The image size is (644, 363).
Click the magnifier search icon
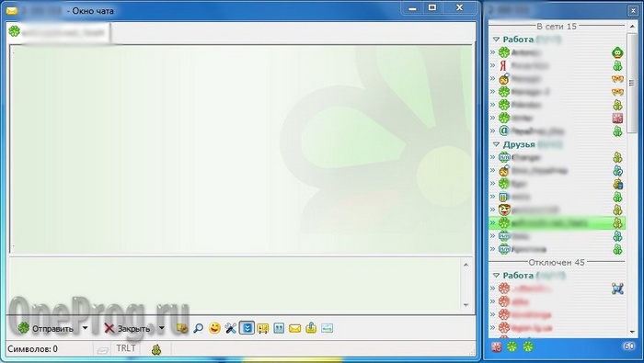point(199,328)
